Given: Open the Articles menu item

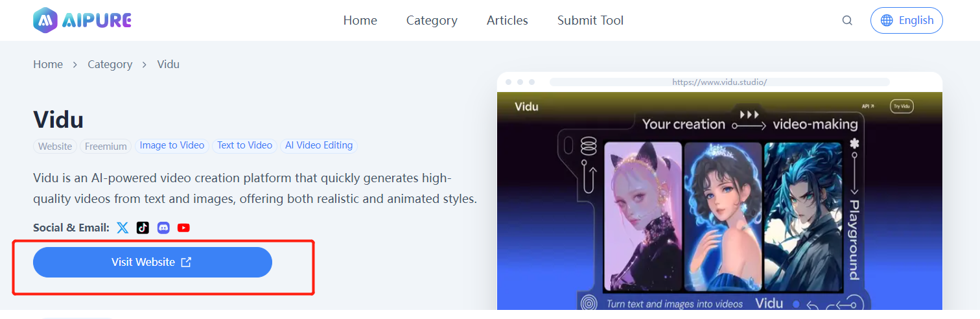Looking at the screenshot, I should coord(507,21).
